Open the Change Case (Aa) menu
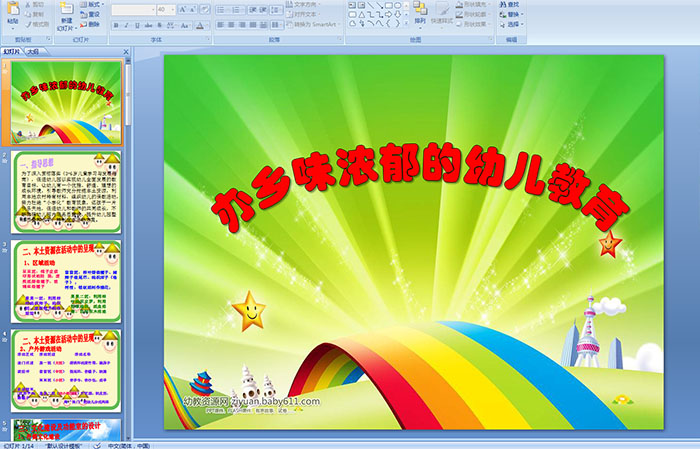The width and height of the screenshot is (700, 449). click(x=185, y=25)
